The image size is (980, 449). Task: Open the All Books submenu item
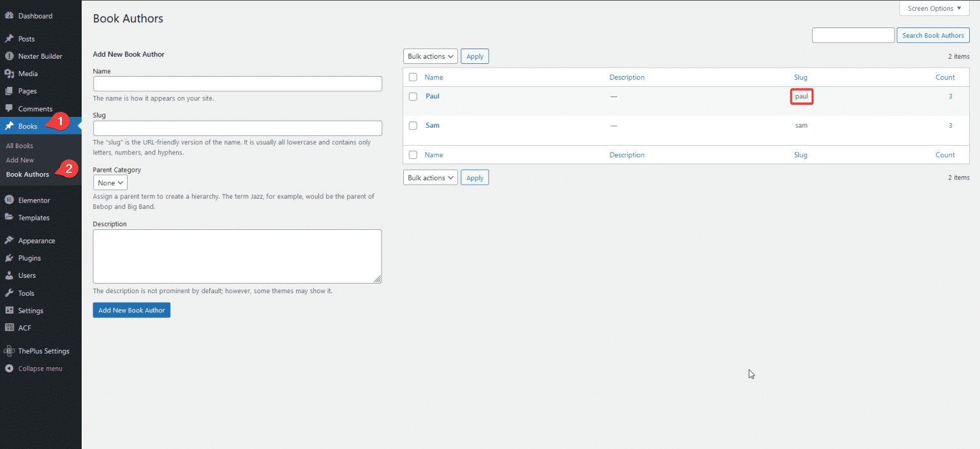[20, 146]
